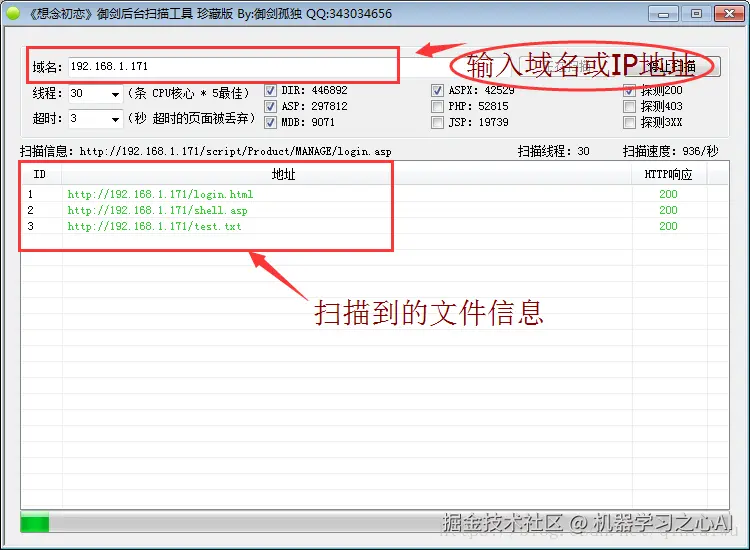
Task: Enable the probe 3XX checkbox
Action: point(629,122)
